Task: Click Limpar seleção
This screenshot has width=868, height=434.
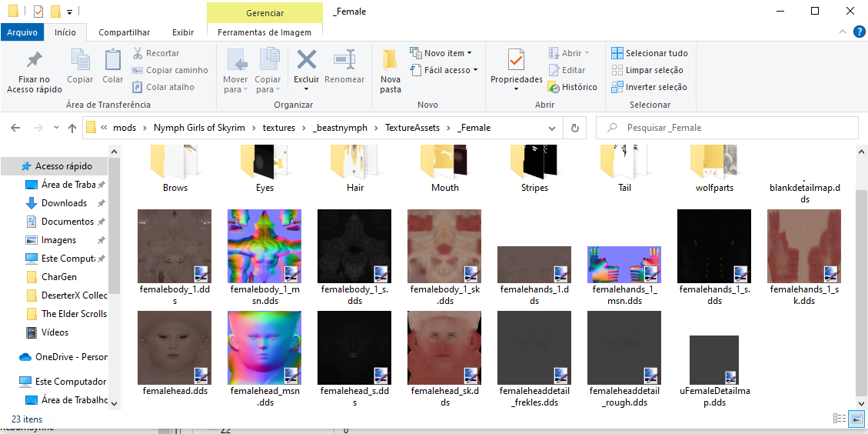Action: pyautogui.click(x=647, y=70)
